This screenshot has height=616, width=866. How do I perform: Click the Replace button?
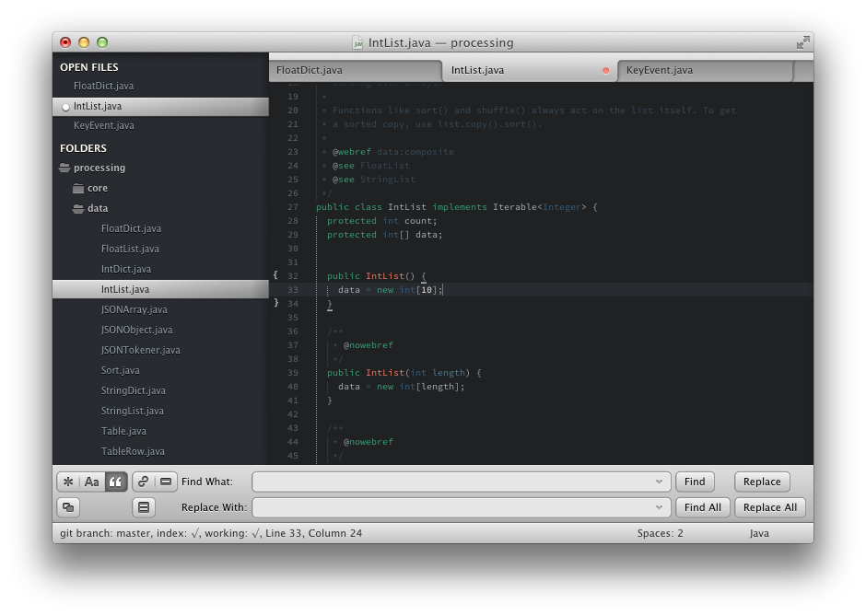point(762,482)
